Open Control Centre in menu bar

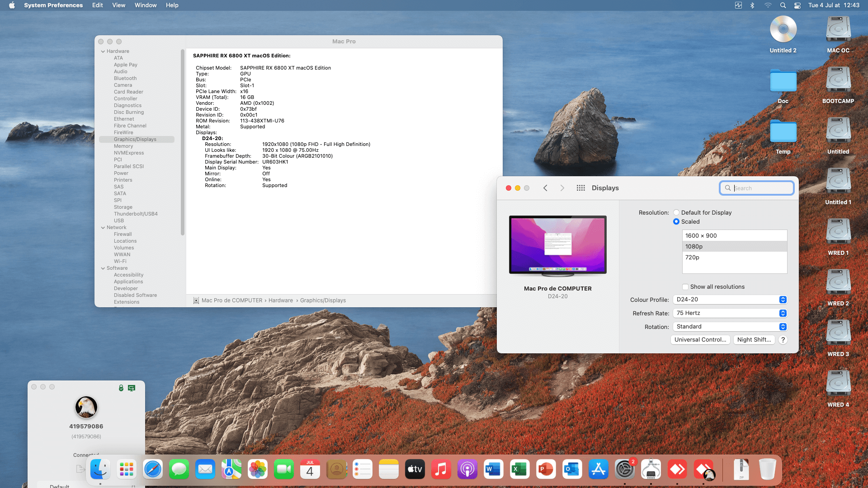pyautogui.click(x=797, y=5)
